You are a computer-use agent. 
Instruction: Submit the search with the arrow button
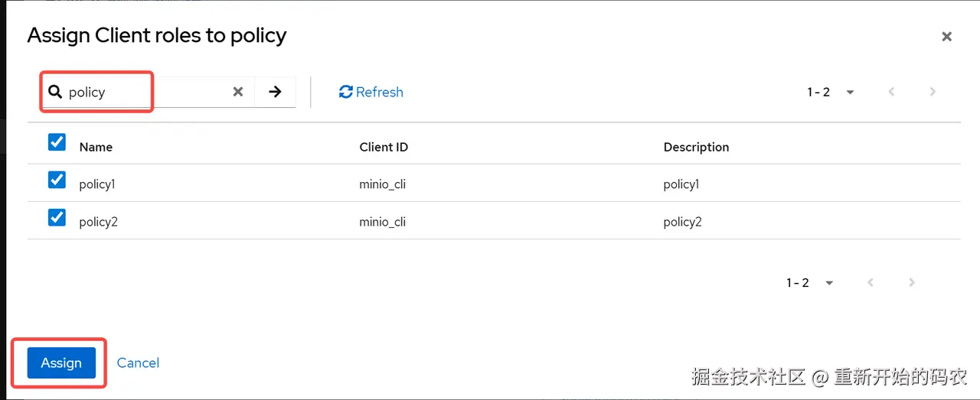tap(275, 92)
